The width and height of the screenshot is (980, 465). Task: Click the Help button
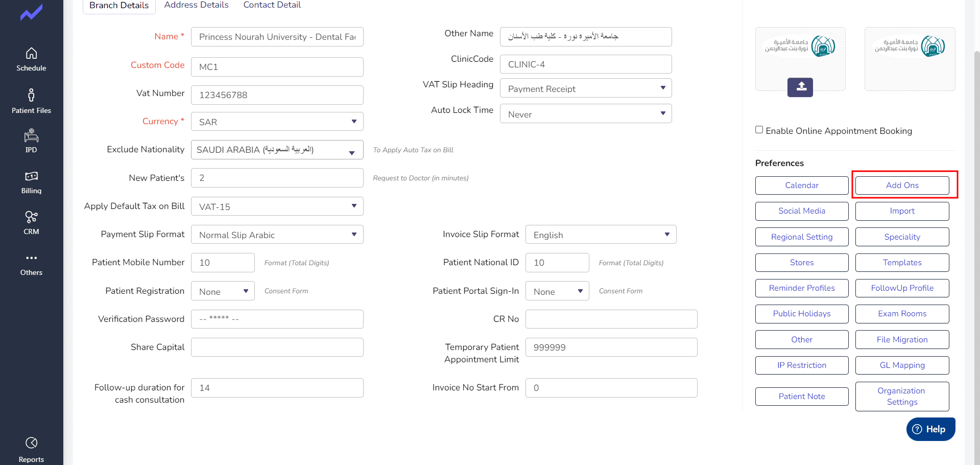coord(930,429)
